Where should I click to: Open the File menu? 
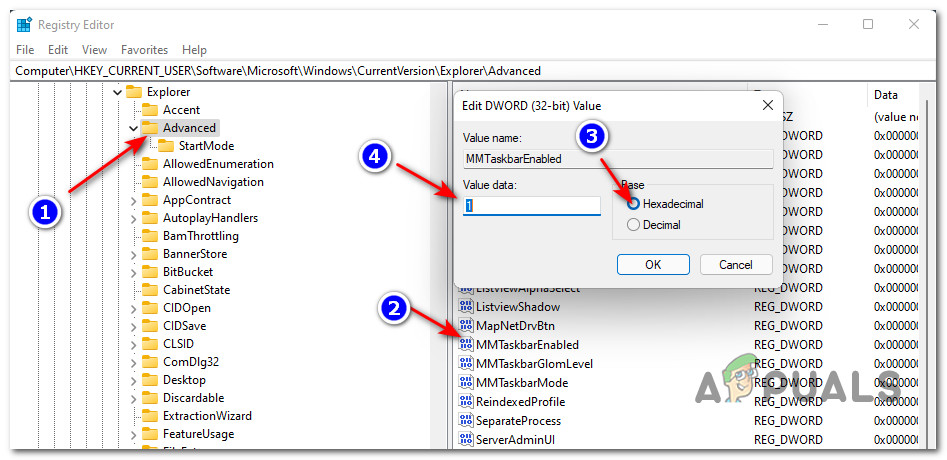click(x=25, y=50)
